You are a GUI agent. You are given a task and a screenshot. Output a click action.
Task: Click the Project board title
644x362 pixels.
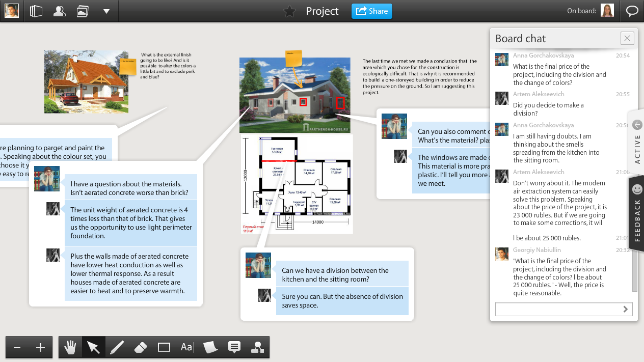click(322, 11)
